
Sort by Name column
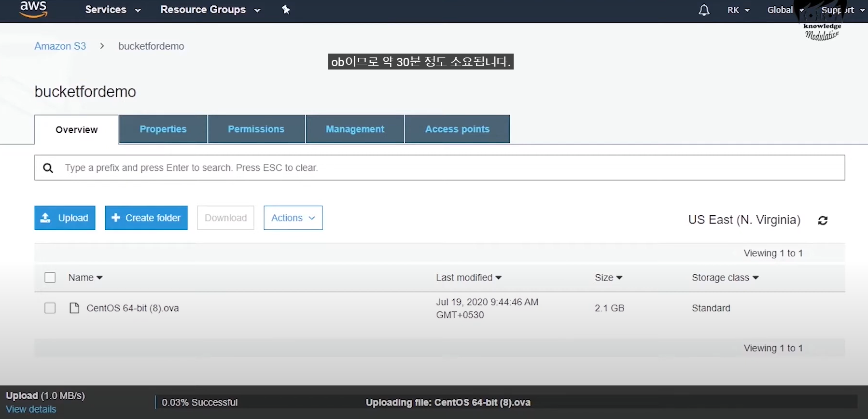click(85, 278)
